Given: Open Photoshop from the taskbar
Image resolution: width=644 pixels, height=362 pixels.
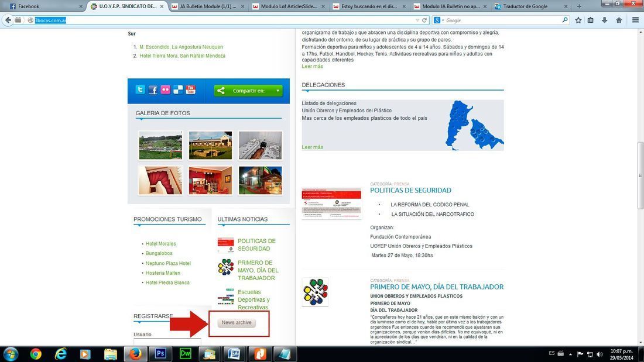Looking at the screenshot, I should [160, 354].
